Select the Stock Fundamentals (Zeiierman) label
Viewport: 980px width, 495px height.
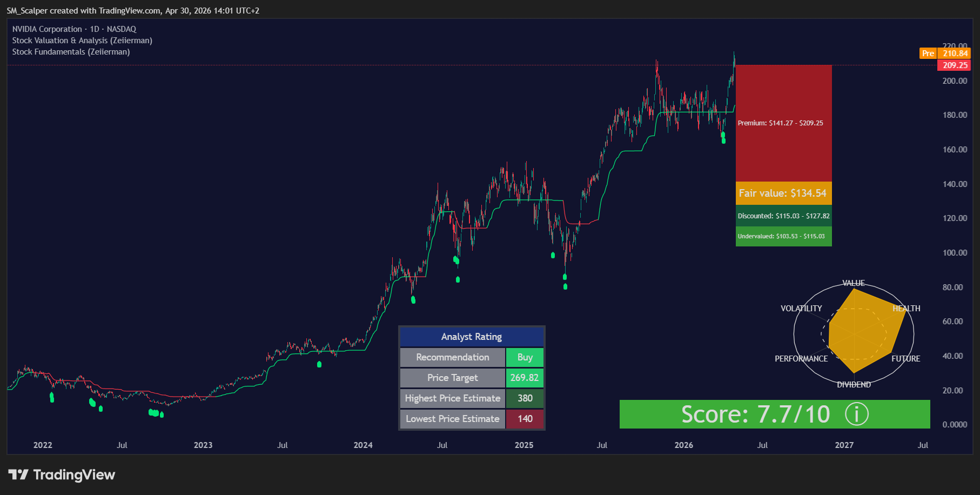[71, 52]
